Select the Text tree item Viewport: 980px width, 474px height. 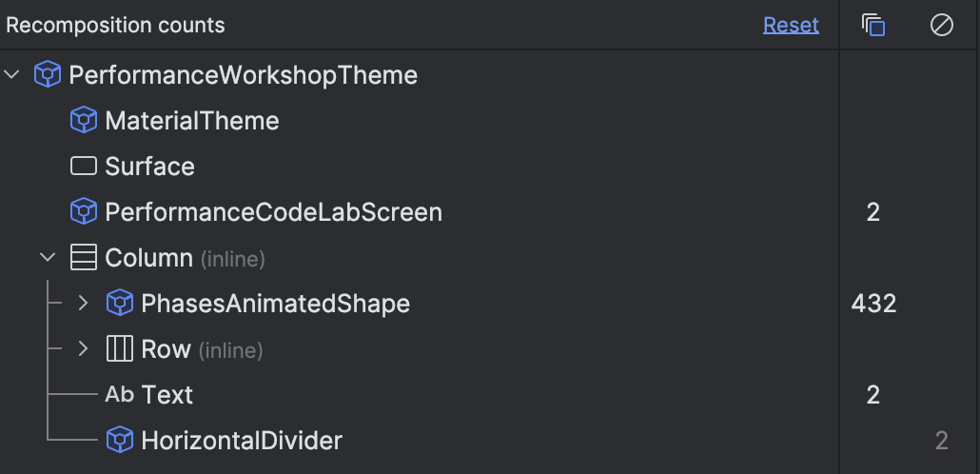click(167, 395)
